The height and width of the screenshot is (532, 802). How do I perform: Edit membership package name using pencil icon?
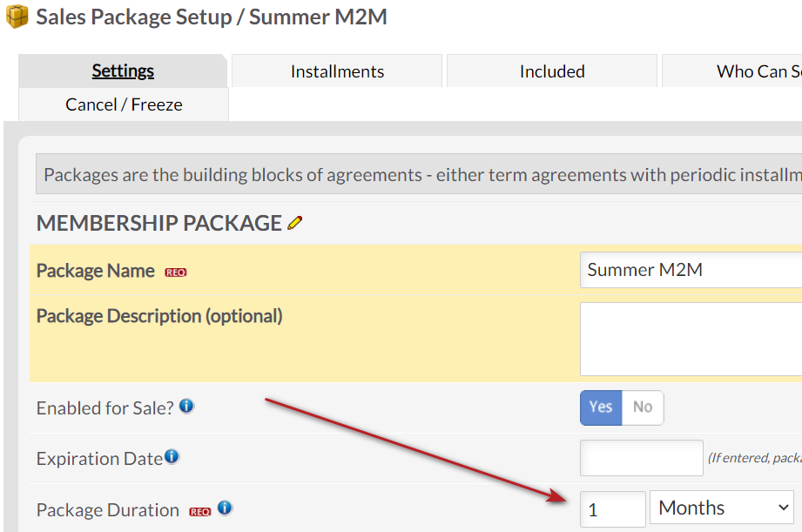coord(295,223)
